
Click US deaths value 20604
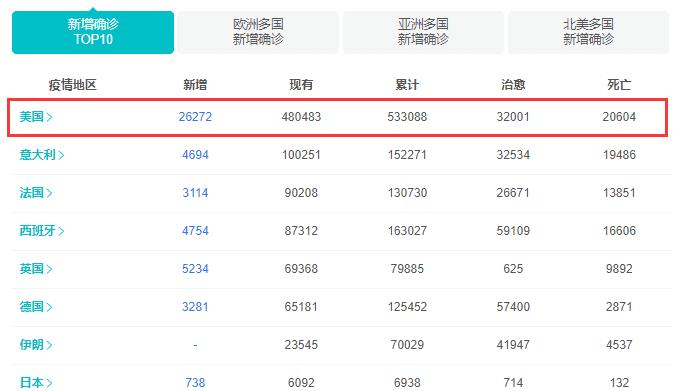pyautogui.click(x=619, y=117)
